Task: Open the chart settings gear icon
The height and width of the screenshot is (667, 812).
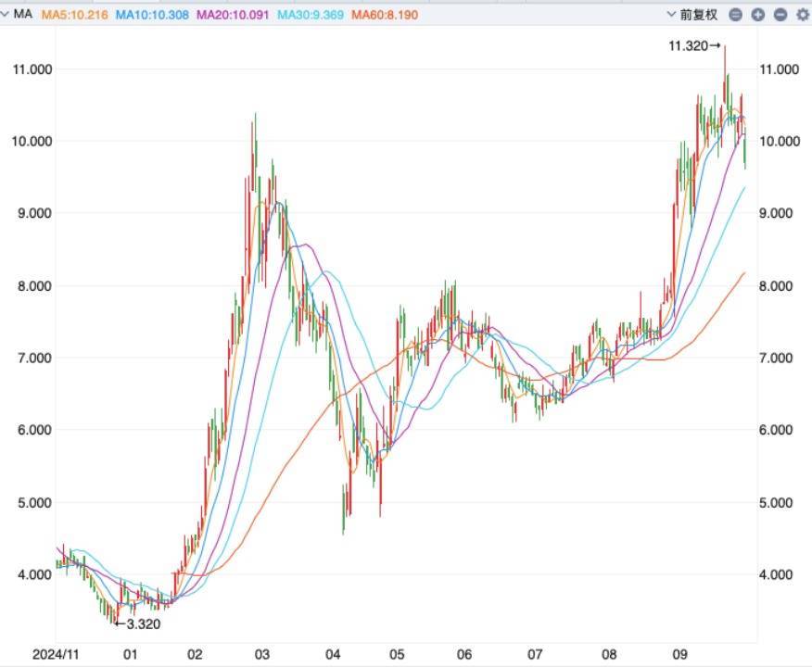Action: pyautogui.click(x=802, y=15)
